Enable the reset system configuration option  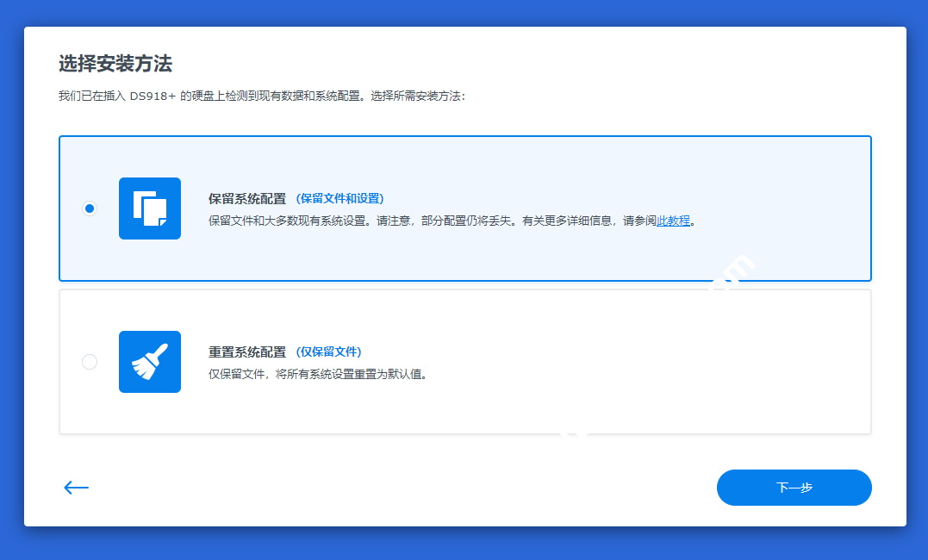click(x=90, y=362)
